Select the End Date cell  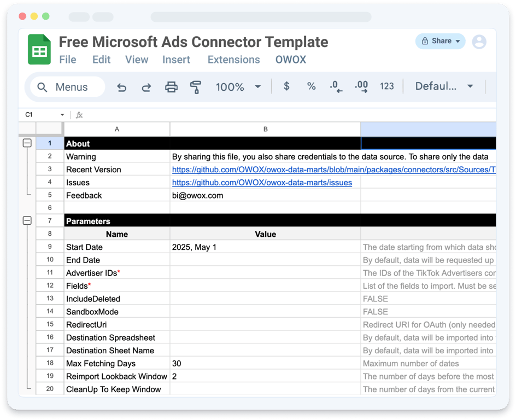[x=117, y=260]
